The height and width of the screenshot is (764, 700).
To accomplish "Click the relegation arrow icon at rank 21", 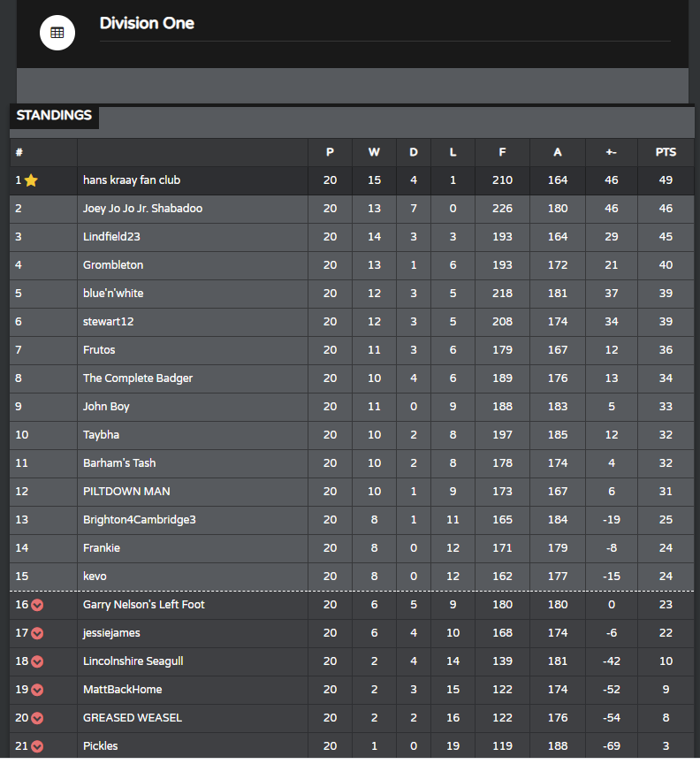I will coord(37,746).
